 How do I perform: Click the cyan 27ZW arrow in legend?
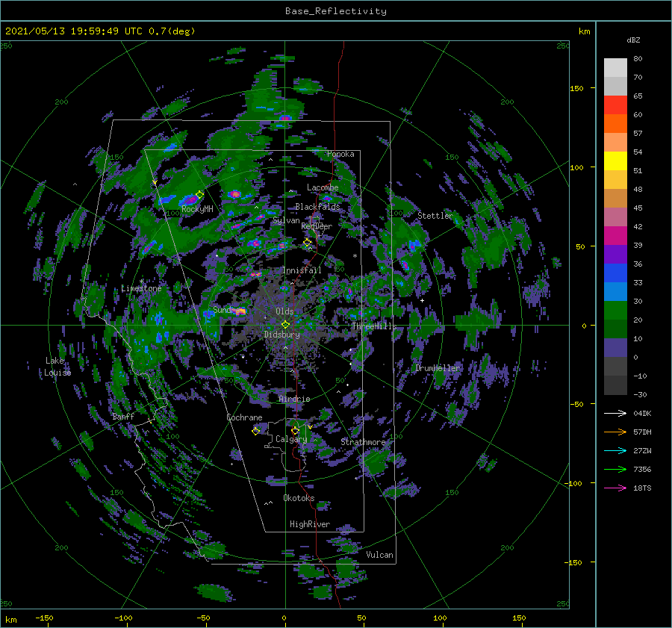point(615,450)
